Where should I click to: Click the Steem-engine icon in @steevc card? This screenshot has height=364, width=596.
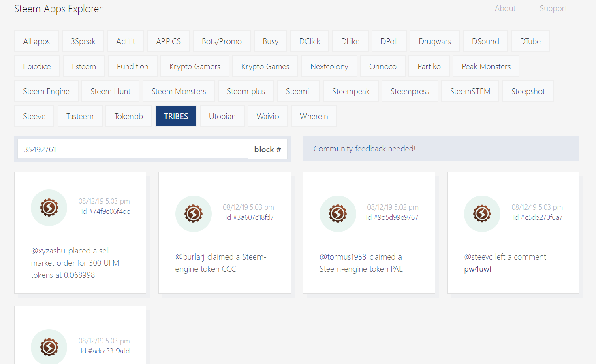pyautogui.click(x=482, y=214)
